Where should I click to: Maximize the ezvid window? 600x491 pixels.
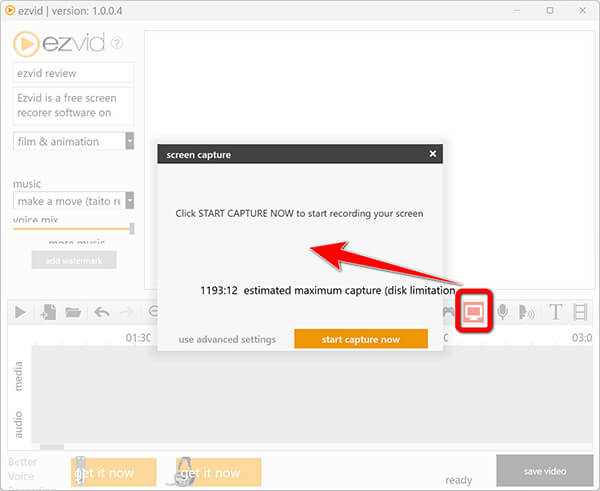pyautogui.click(x=550, y=11)
